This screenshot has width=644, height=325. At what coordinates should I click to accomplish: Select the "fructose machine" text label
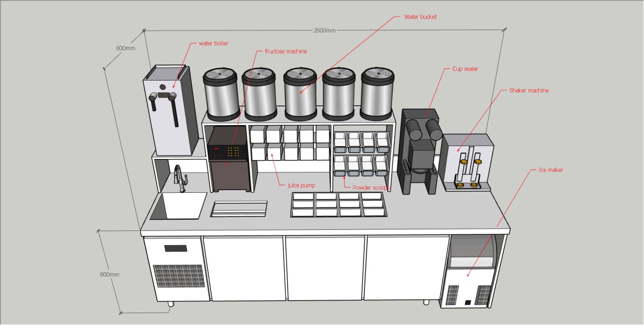click(286, 52)
